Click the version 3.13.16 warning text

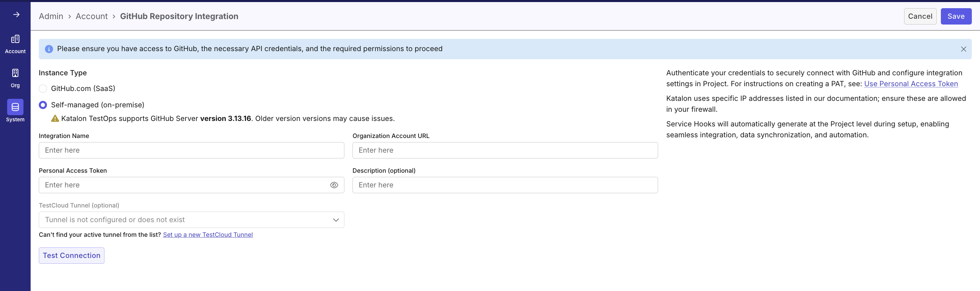pyautogui.click(x=226, y=119)
